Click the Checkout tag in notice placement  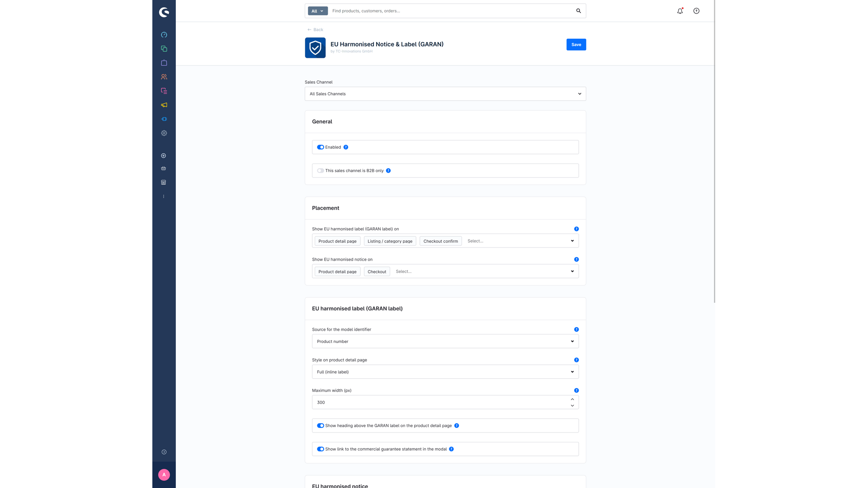click(x=377, y=272)
